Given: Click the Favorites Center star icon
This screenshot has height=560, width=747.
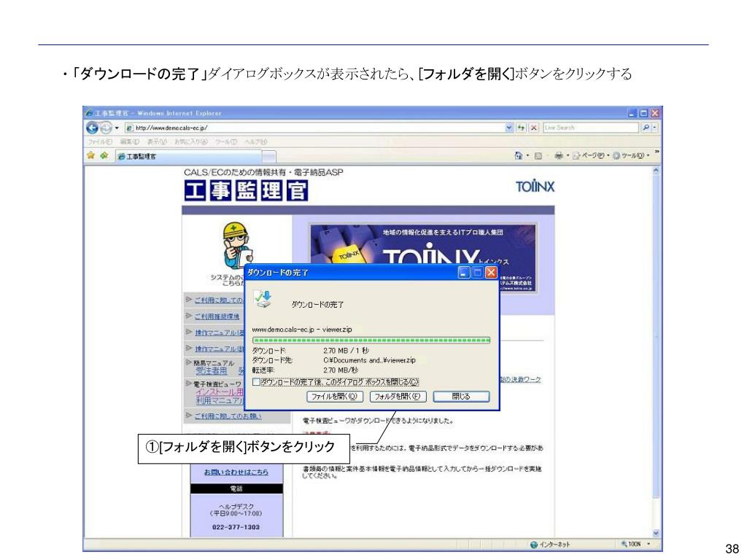Looking at the screenshot, I should [91, 155].
